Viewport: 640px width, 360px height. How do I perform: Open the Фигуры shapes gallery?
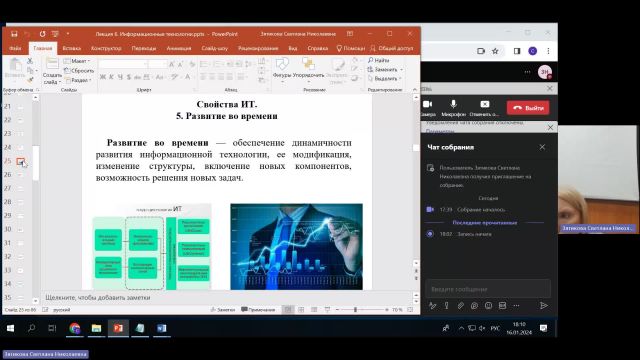tap(282, 69)
